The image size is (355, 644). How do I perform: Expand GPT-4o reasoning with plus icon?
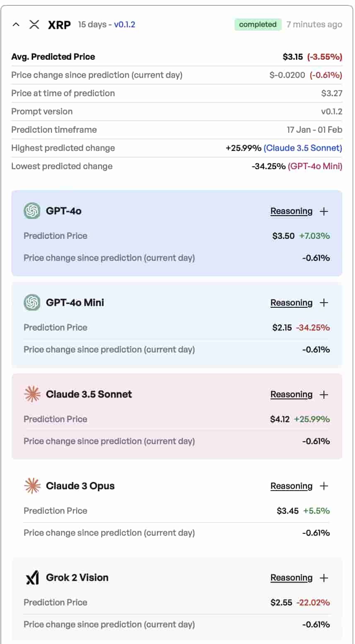[x=324, y=211]
